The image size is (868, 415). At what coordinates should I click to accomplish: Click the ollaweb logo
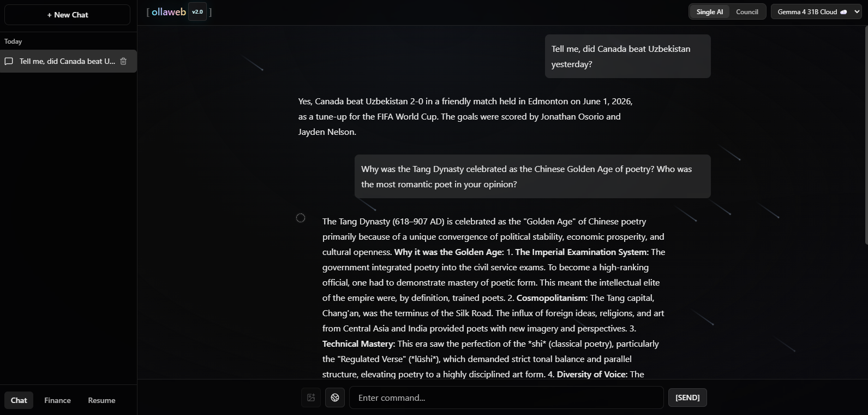pos(169,12)
